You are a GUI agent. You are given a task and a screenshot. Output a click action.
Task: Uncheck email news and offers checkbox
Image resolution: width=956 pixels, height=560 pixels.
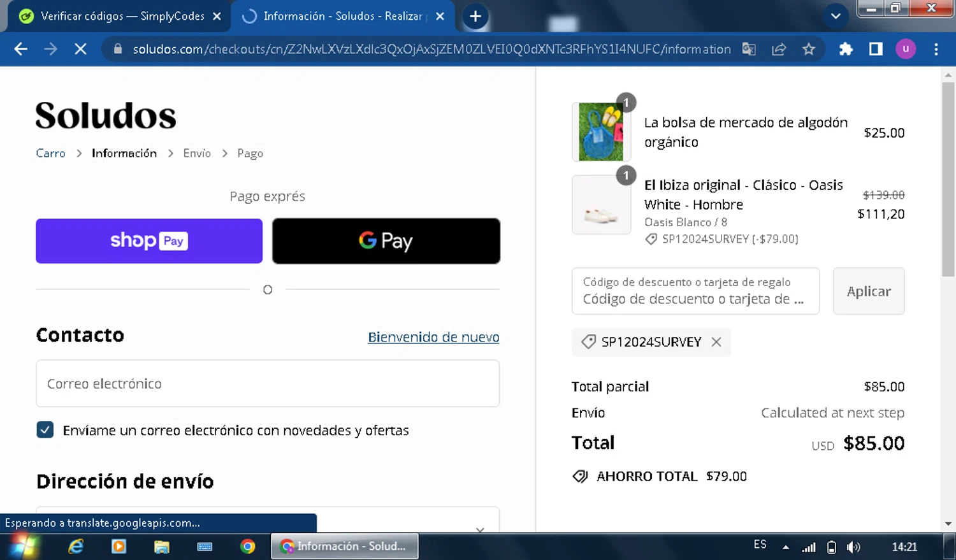[45, 430]
